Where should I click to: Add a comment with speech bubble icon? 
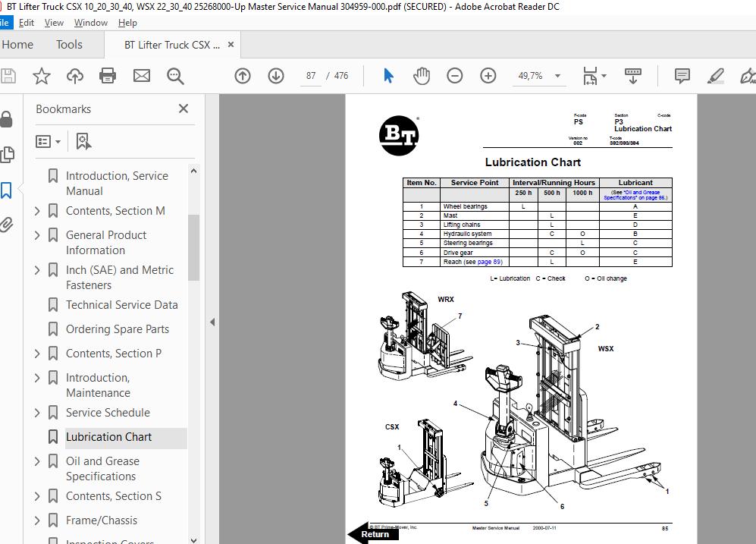[682, 76]
